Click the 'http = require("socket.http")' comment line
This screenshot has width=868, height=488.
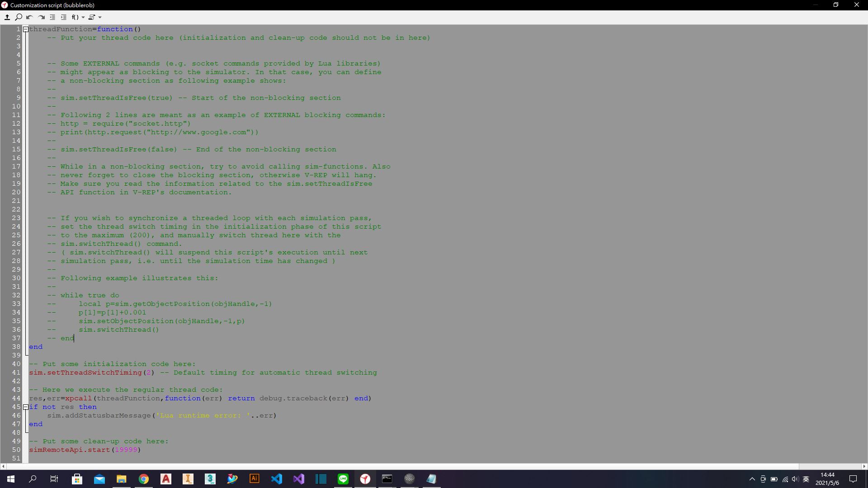(x=119, y=123)
